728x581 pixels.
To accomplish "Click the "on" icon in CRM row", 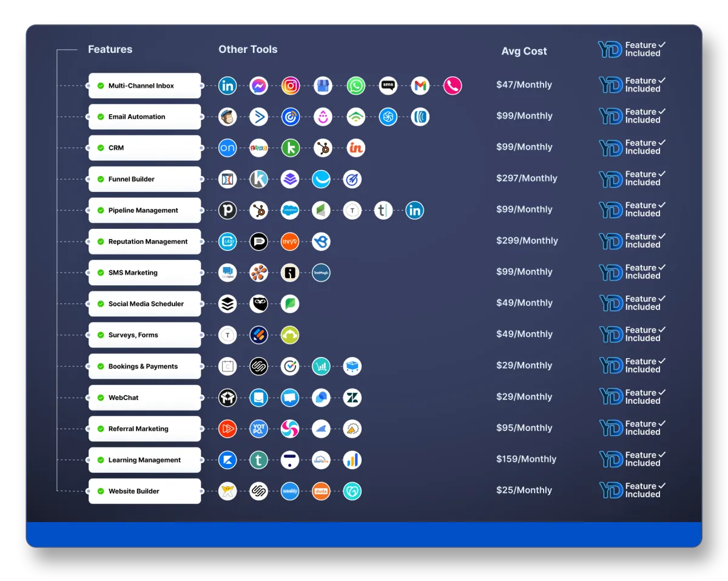I will pos(227,148).
